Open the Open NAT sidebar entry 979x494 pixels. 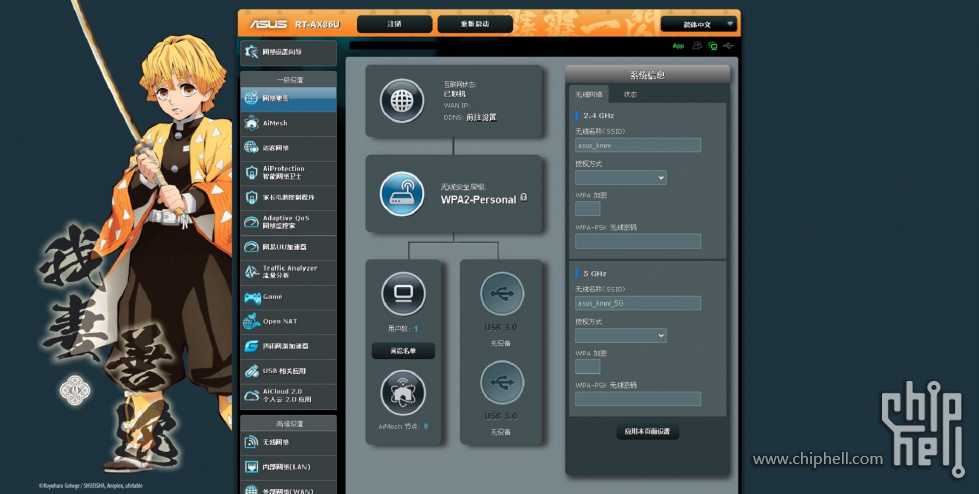click(288, 322)
